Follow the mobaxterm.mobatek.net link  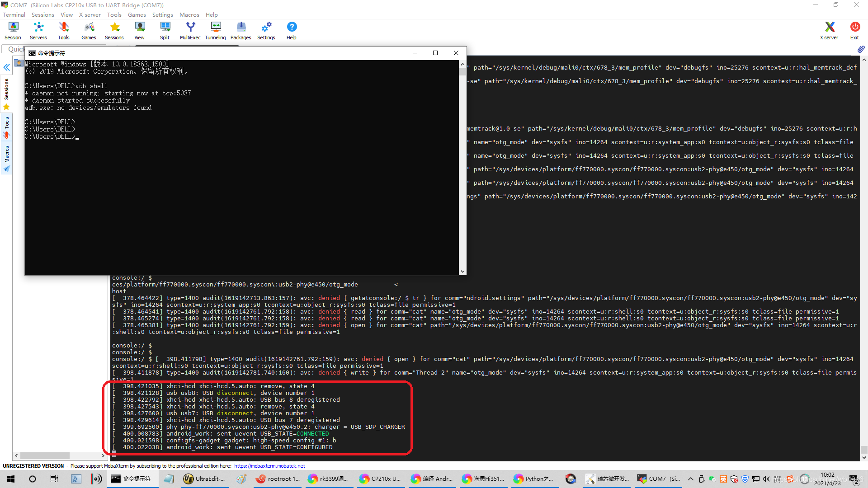269,466
